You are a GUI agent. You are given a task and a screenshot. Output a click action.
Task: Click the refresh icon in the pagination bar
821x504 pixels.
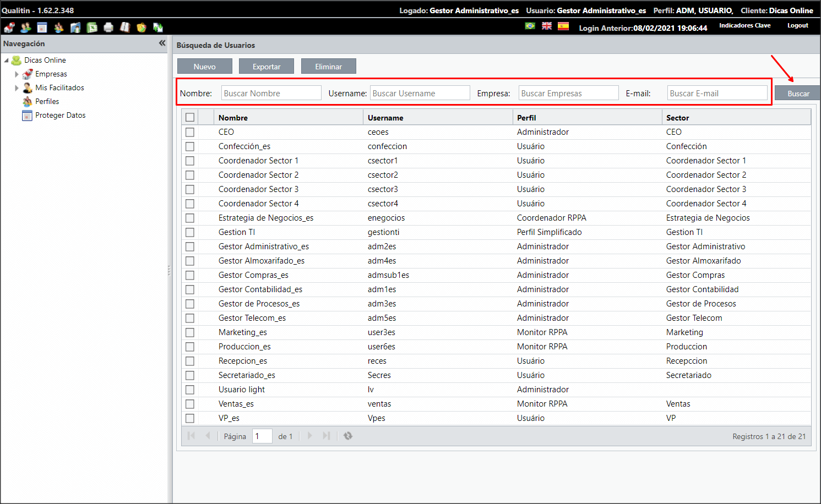tap(348, 436)
